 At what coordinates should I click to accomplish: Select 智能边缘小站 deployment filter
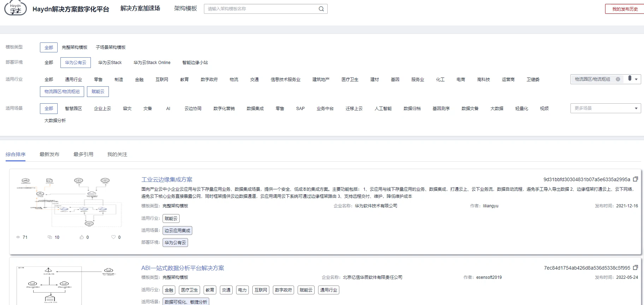point(195,63)
